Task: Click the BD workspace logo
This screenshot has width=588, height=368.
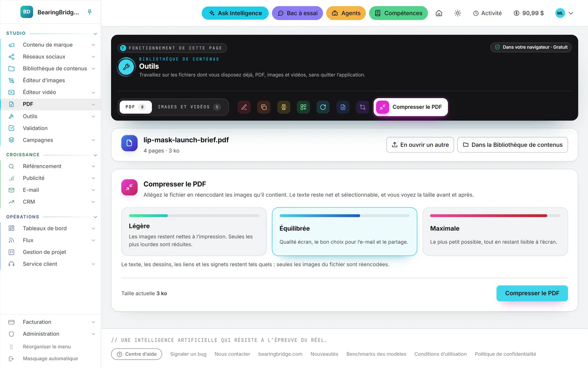Action: [x=27, y=12]
